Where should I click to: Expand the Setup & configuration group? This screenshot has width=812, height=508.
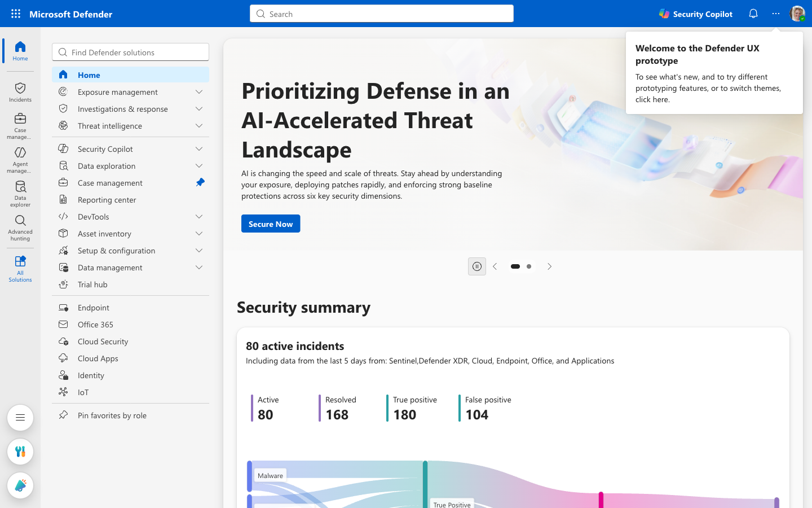click(199, 251)
